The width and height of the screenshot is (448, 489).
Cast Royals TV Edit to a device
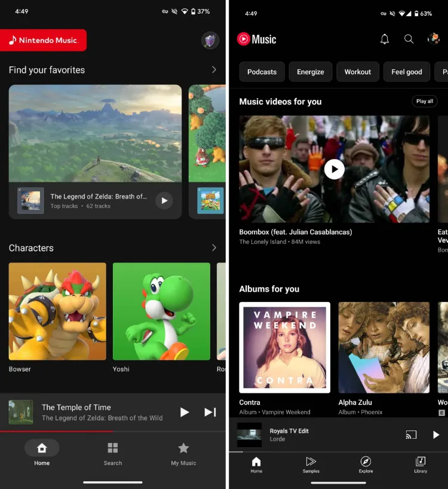click(411, 435)
